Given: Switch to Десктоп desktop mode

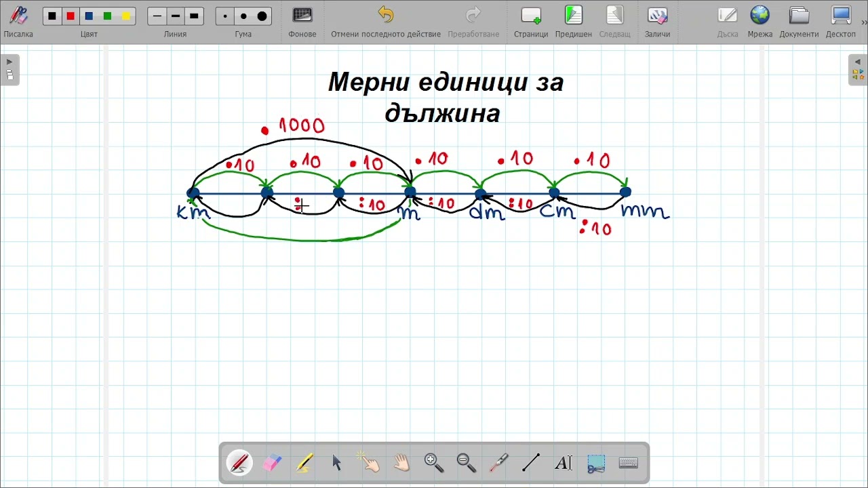Looking at the screenshot, I should pos(841,22).
